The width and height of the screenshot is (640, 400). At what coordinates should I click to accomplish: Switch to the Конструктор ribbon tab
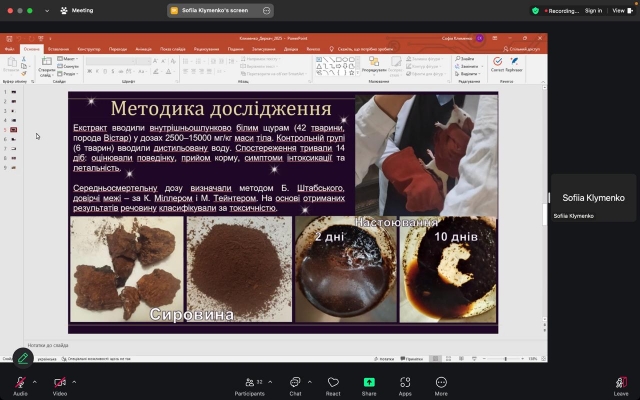coord(89,49)
